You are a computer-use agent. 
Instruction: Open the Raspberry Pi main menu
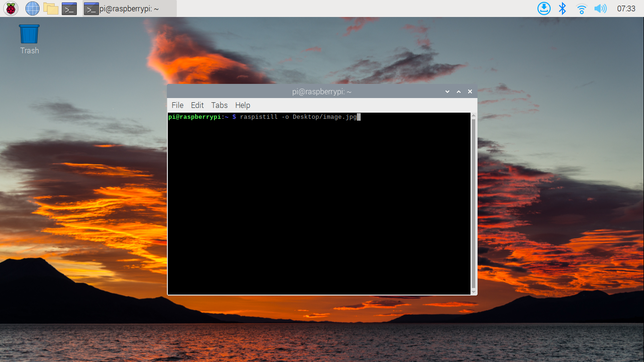(x=10, y=8)
